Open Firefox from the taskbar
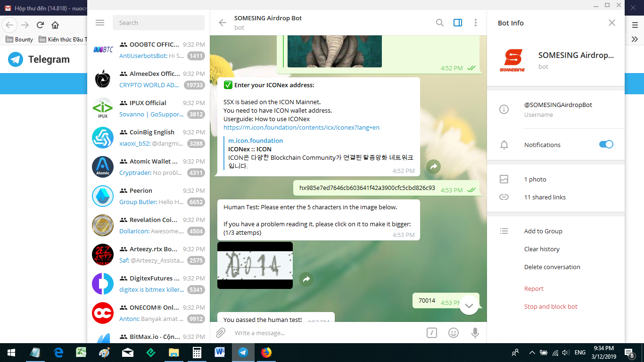Screen dimensions: 644x362 pyautogui.click(x=266, y=352)
